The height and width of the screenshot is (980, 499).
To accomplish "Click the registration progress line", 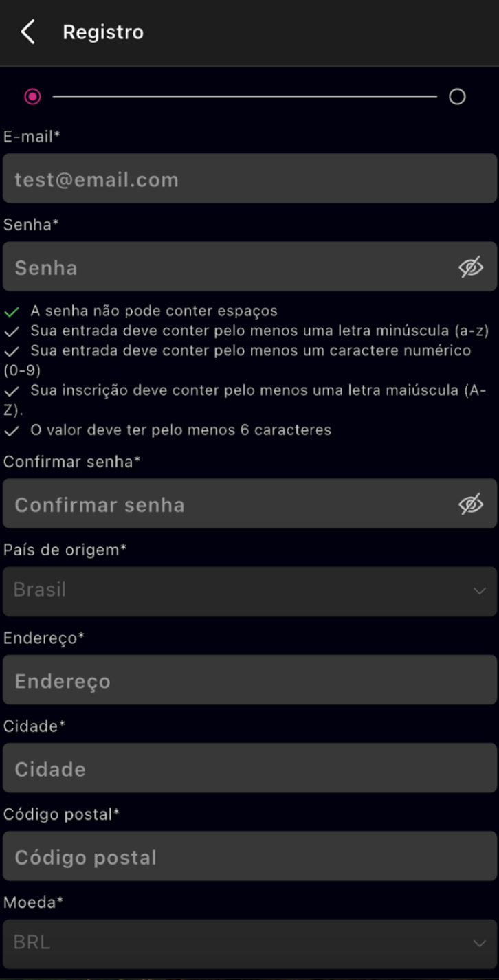I will 245,97.
